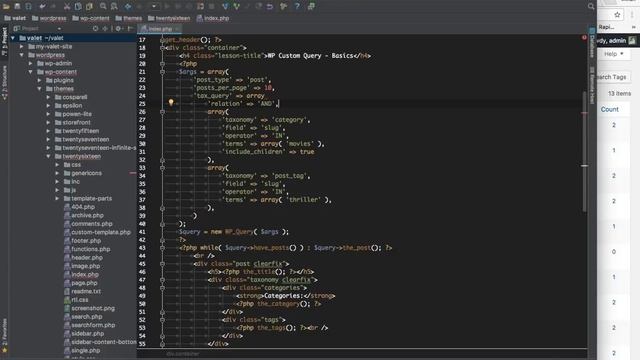Collapse the themes folder
The height and width of the screenshot is (360, 640).
tap(40, 89)
